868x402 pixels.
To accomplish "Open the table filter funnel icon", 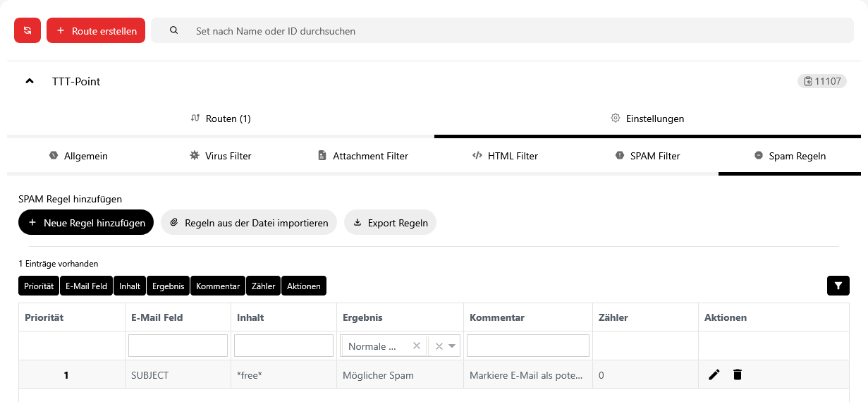I will 838,286.
